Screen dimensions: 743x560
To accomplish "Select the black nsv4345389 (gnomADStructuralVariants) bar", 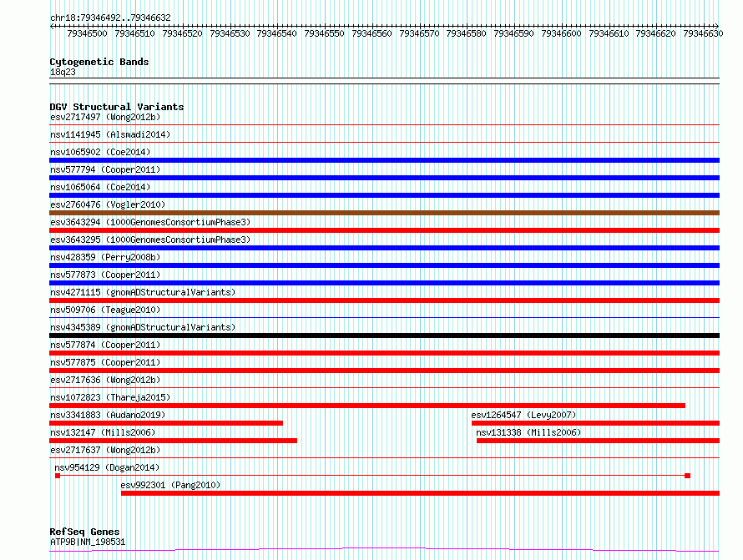I will point(384,335).
